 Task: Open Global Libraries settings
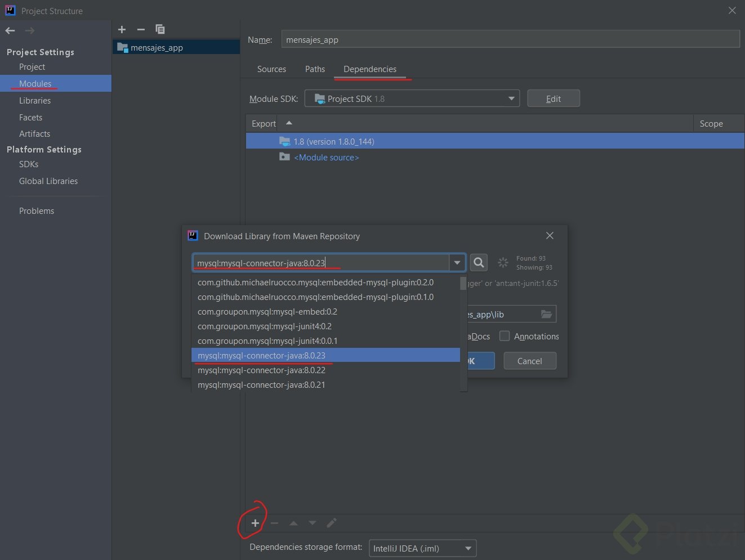click(x=48, y=181)
